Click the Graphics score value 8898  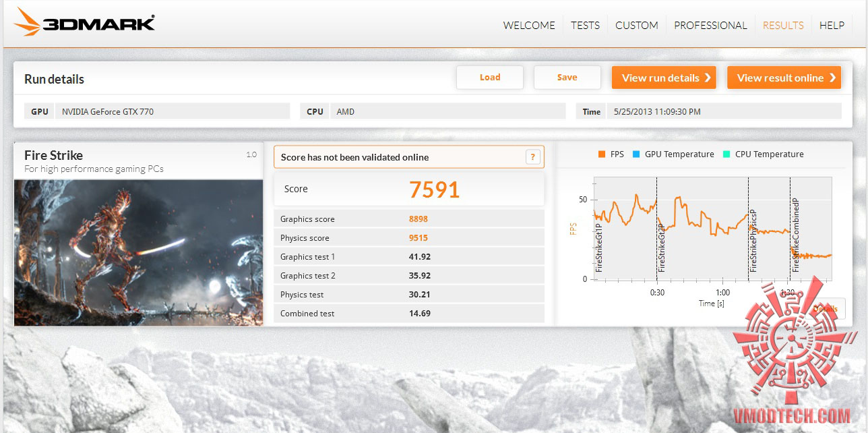(x=418, y=219)
